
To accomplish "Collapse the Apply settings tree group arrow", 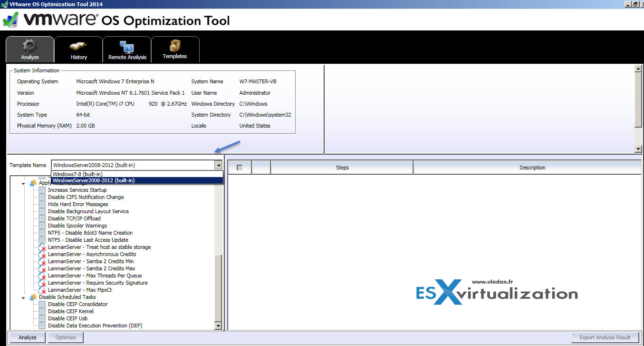I will point(23,184).
